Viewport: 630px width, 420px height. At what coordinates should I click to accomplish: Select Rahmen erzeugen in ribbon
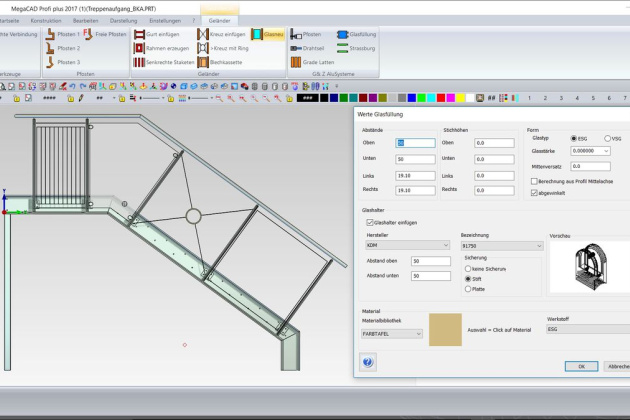[x=157, y=48]
